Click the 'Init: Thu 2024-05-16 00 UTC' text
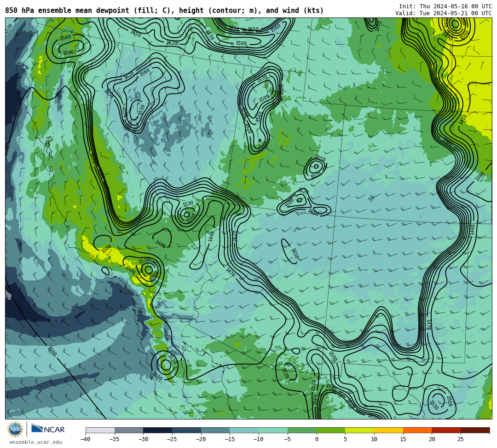497x448 pixels. click(445, 6)
